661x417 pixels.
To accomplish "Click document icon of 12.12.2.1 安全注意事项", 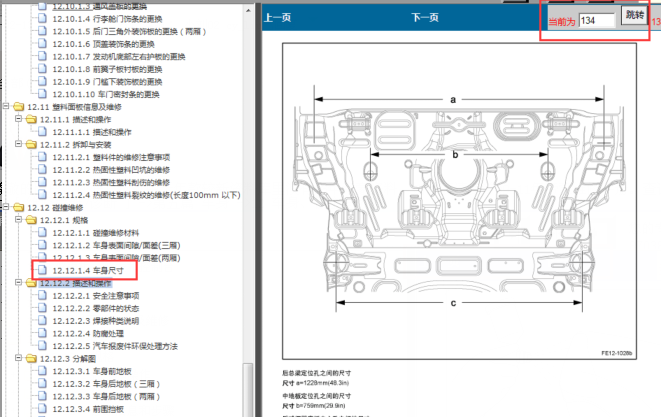I will pos(42,295).
